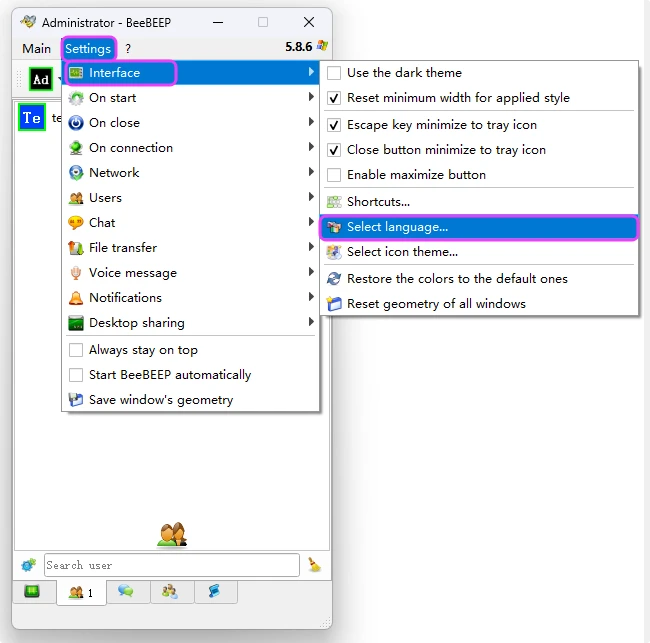This screenshot has width=650, height=643.
Task: Click the Desktop sharing icon
Action: (x=76, y=323)
